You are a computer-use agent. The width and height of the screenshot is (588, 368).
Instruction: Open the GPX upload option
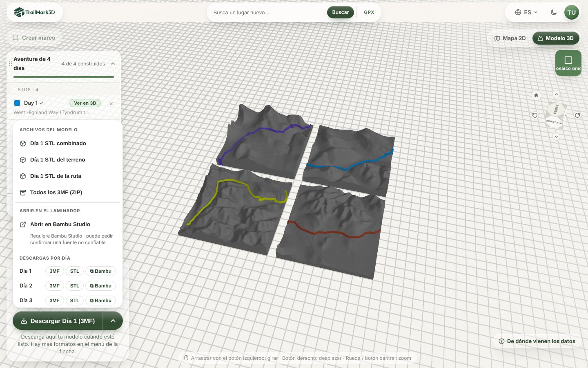point(369,12)
